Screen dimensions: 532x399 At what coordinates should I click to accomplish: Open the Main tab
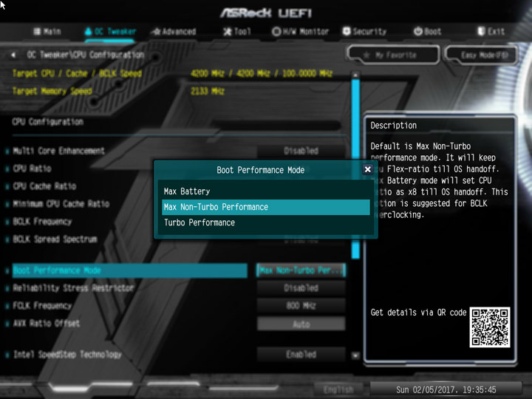click(47, 32)
